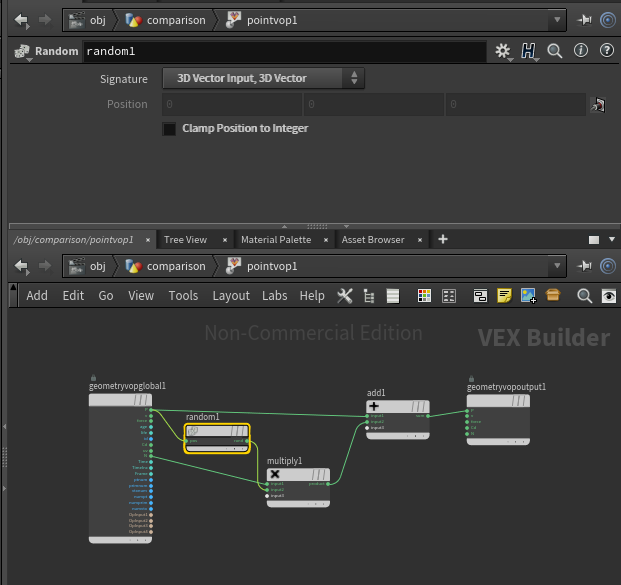Image resolution: width=621 pixels, height=585 pixels.
Task: Expand the parameter pane path dropdown arrow
Action: (557, 20)
